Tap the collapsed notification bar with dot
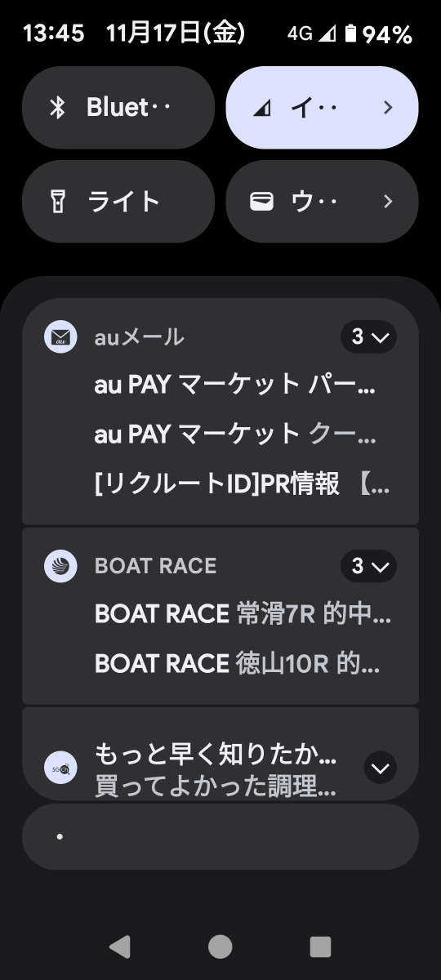 [220, 837]
